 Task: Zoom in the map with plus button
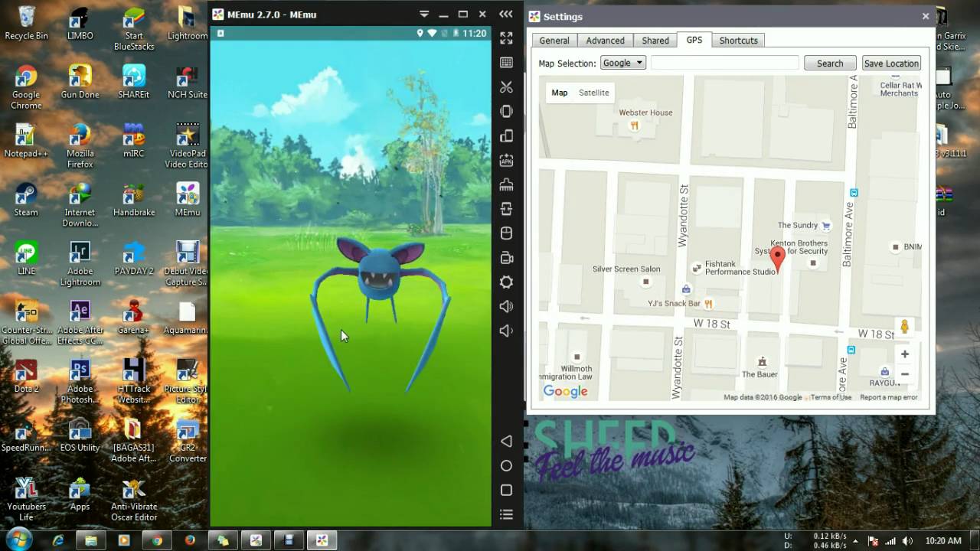coord(905,354)
